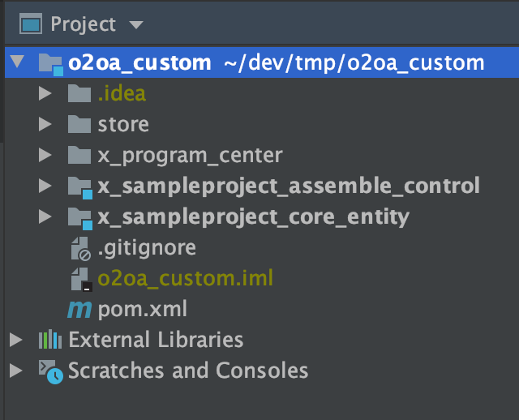The width and height of the screenshot is (519, 420).
Task: Click the .gitignore file icon
Action: 81,249
